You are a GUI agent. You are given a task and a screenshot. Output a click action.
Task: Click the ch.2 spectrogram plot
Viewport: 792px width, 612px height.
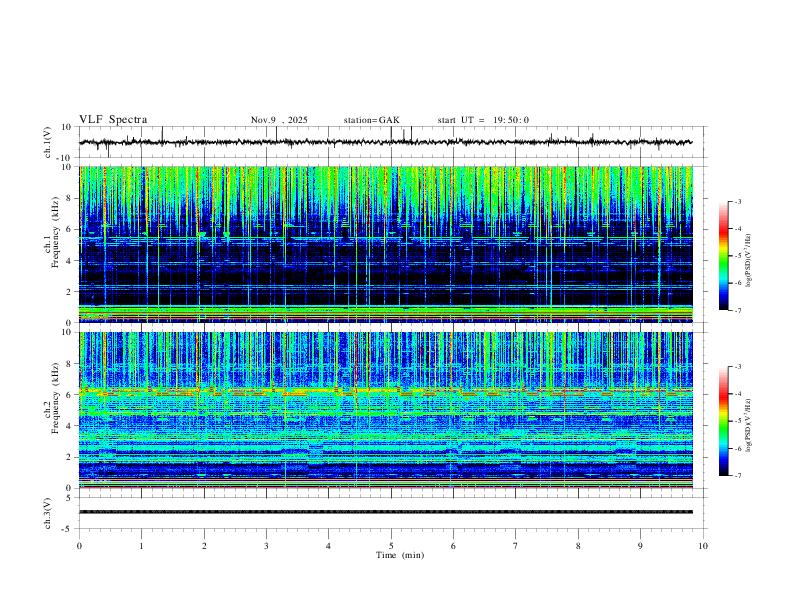(386, 410)
